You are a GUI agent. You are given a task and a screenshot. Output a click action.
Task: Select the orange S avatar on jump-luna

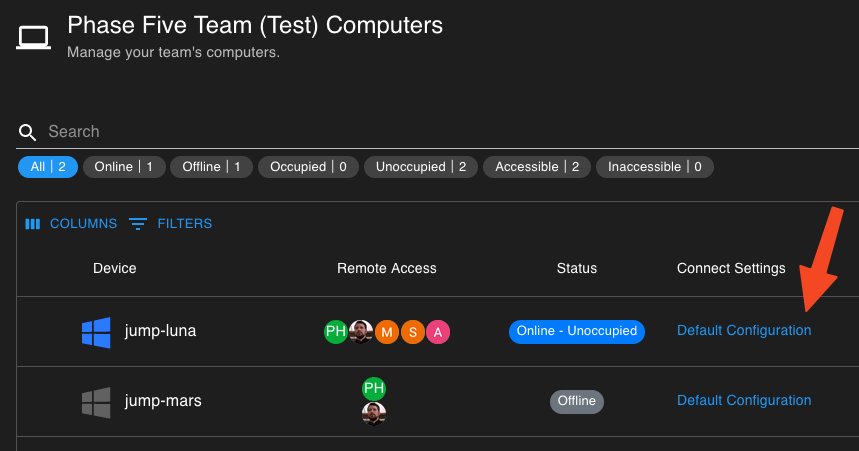413,332
